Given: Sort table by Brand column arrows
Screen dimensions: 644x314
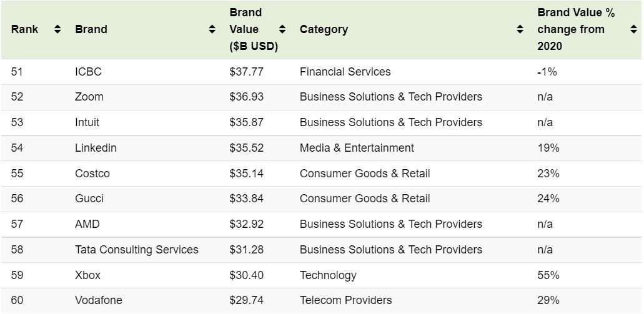Looking at the screenshot, I should tap(212, 29).
